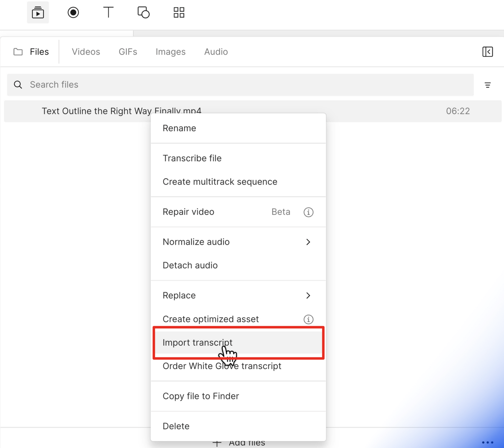Expand the Replace submenu
The width and height of the screenshot is (504, 448).
click(x=308, y=296)
